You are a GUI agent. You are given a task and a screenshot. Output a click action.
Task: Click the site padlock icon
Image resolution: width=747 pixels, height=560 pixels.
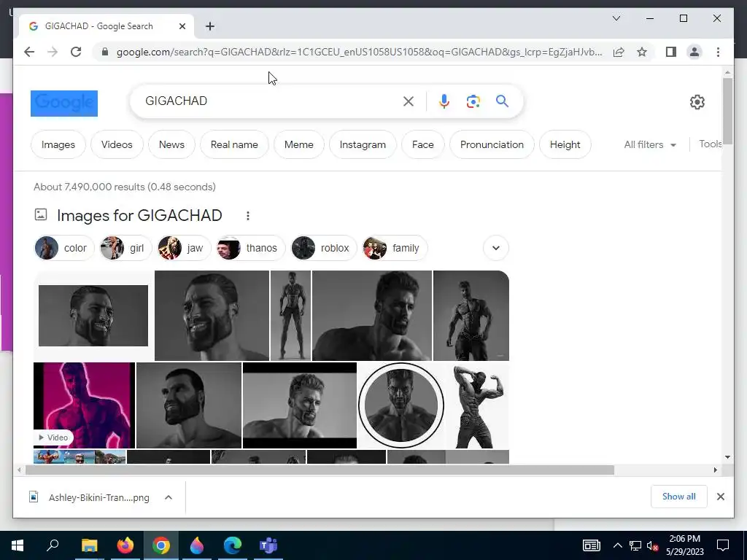tap(105, 52)
